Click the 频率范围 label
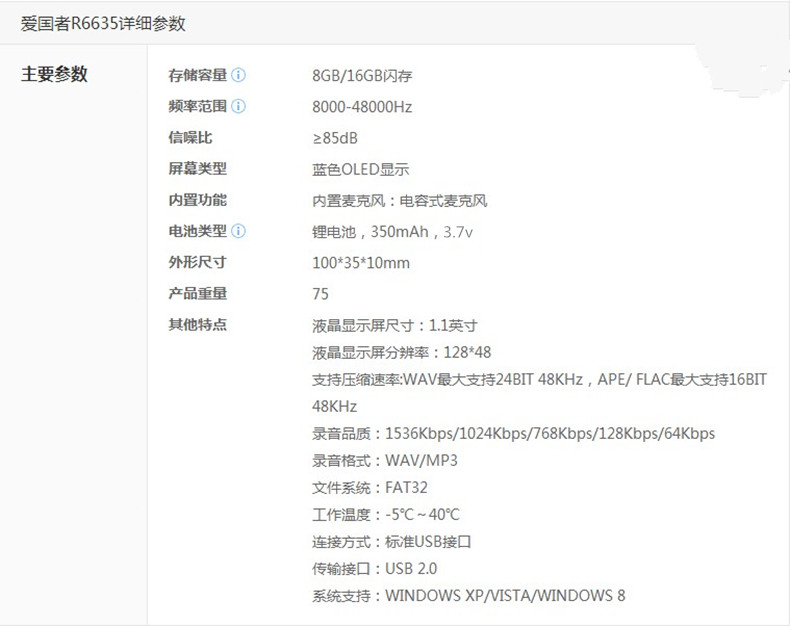Image resolution: width=790 pixels, height=626 pixels. coord(198,106)
